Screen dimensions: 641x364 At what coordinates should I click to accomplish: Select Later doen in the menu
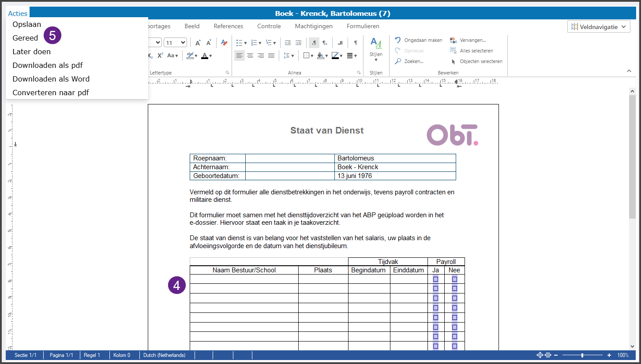point(31,52)
